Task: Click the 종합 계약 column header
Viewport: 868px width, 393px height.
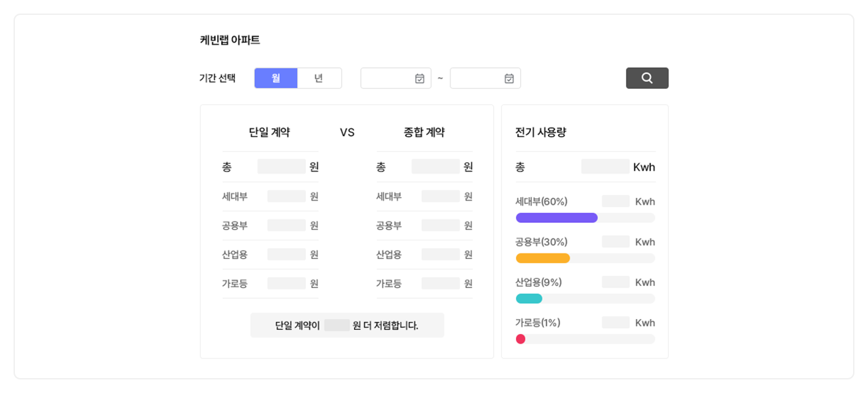Action: click(x=423, y=132)
